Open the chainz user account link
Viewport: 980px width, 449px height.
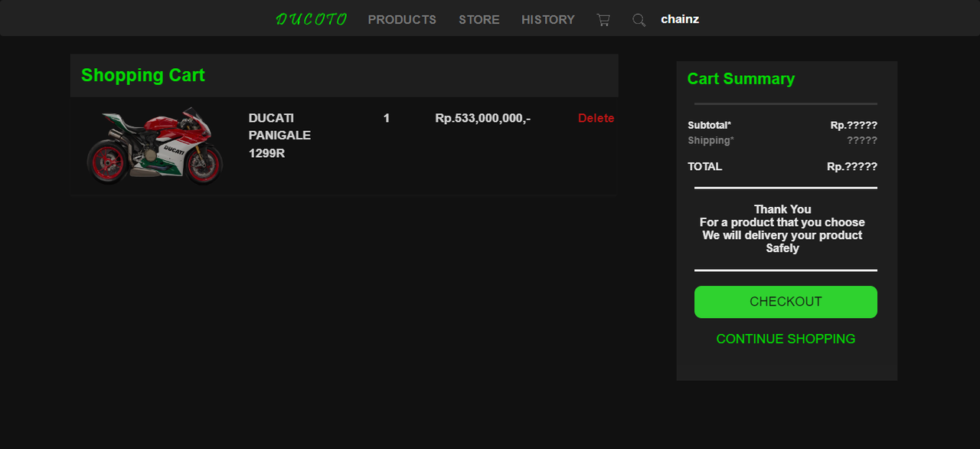click(680, 19)
